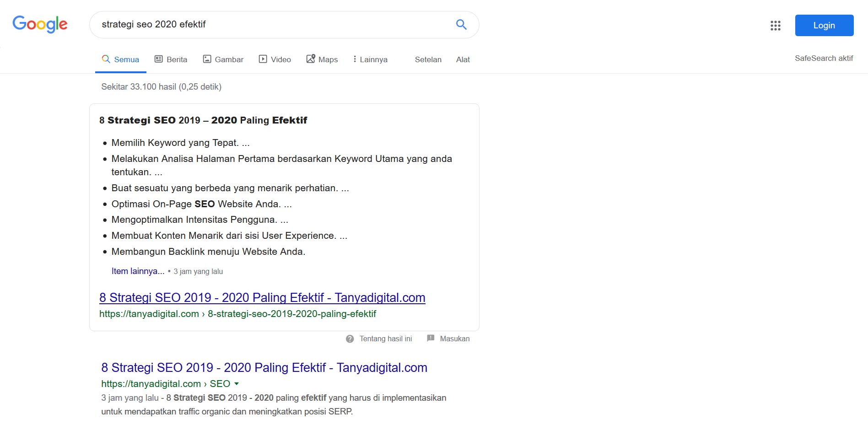Click the Buat sesuatu yang berbeda bullet
The height and width of the screenshot is (430, 868).
230,188
